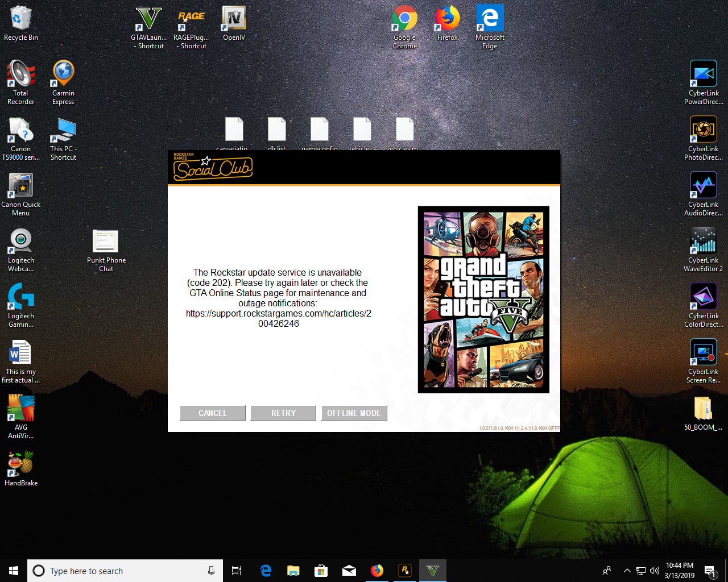
Task: Click the Google Chrome desktop shortcut
Action: point(405,27)
